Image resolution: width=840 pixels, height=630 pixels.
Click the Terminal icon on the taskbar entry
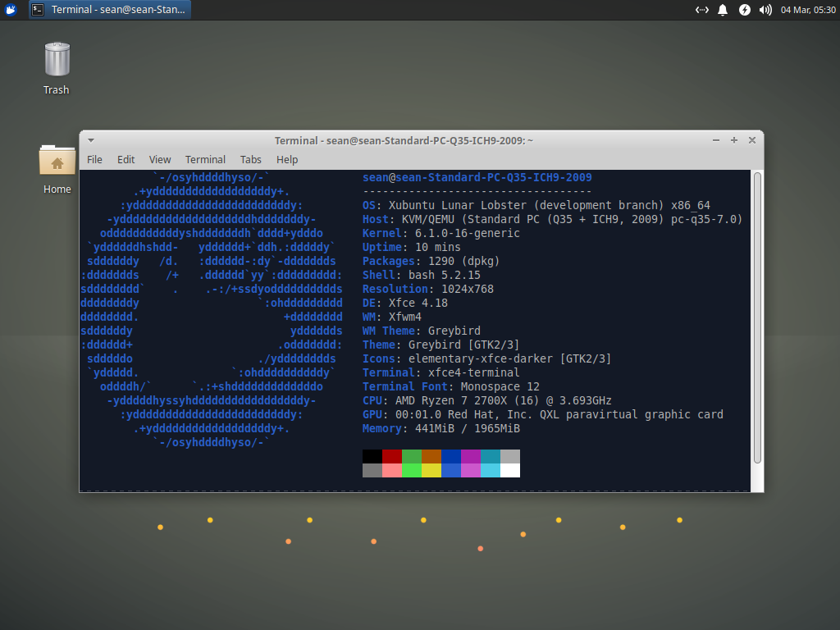coord(37,10)
